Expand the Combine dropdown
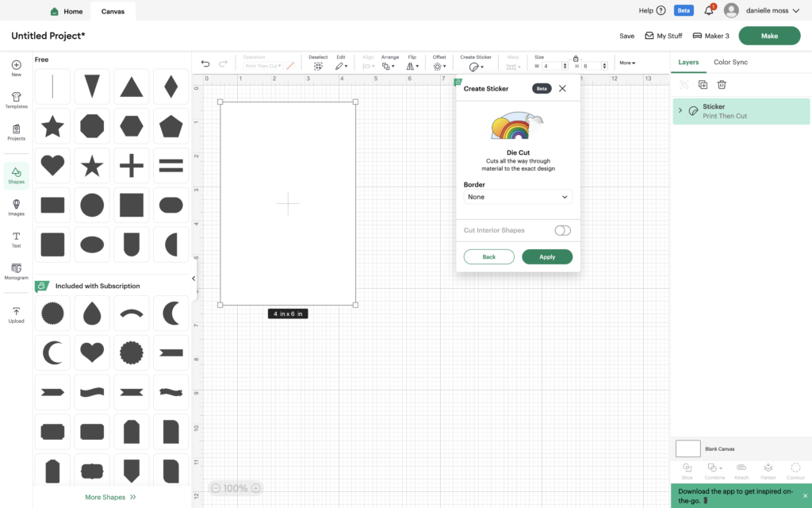The height and width of the screenshot is (508, 812). (721, 468)
